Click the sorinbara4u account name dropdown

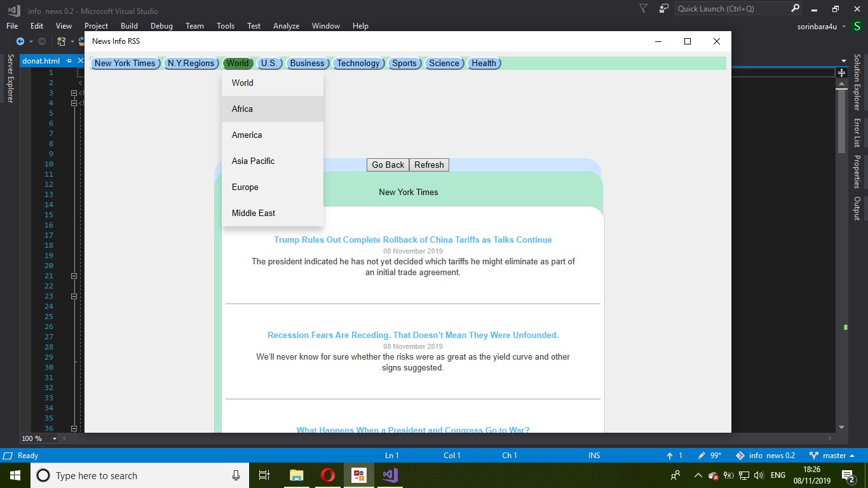pos(822,27)
